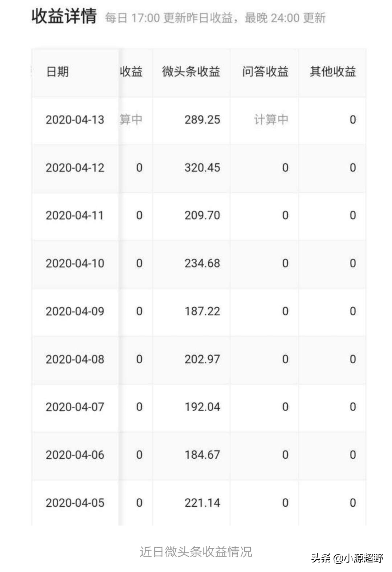Select the 2020-04-06 date cell

tap(75, 455)
